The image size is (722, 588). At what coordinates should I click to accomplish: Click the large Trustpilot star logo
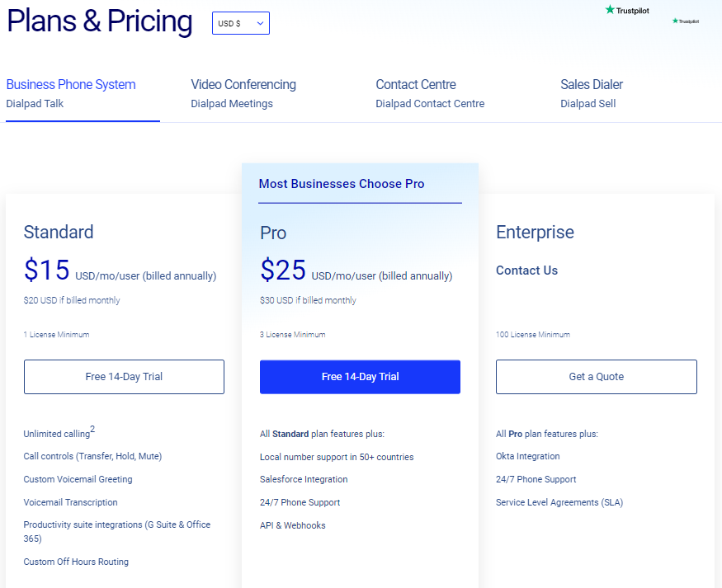626,10
